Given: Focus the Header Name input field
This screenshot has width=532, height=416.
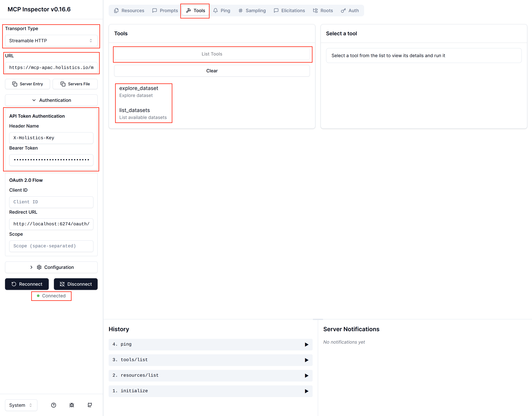Looking at the screenshot, I should (51, 138).
